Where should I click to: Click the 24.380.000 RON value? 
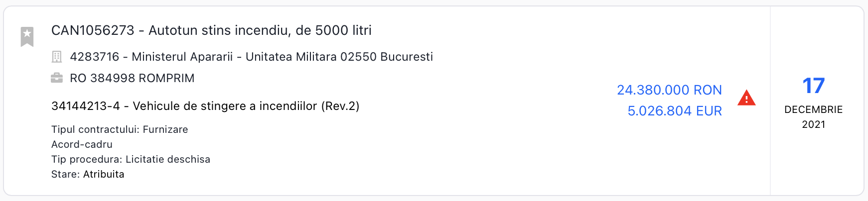669,90
